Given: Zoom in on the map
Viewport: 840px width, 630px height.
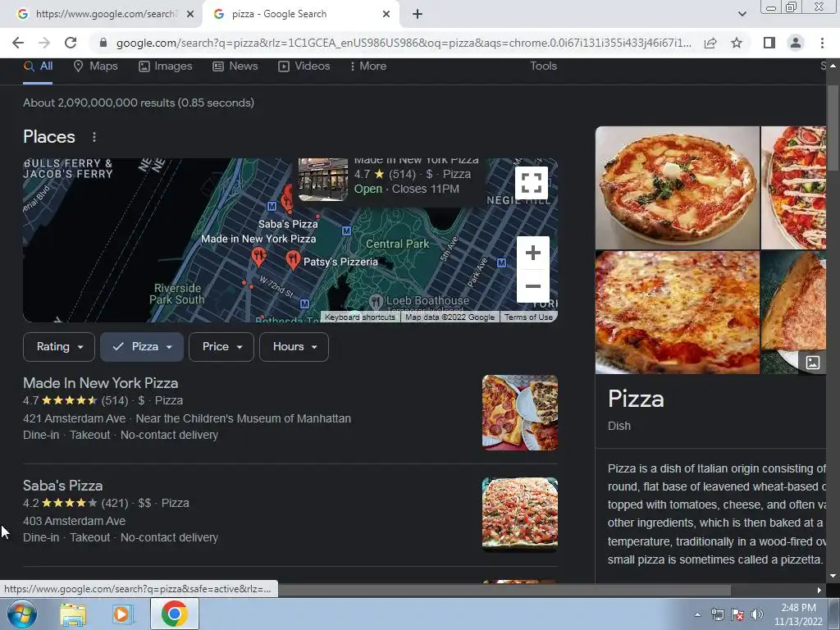Looking at the screenshot, I should [x=532, y=253].
